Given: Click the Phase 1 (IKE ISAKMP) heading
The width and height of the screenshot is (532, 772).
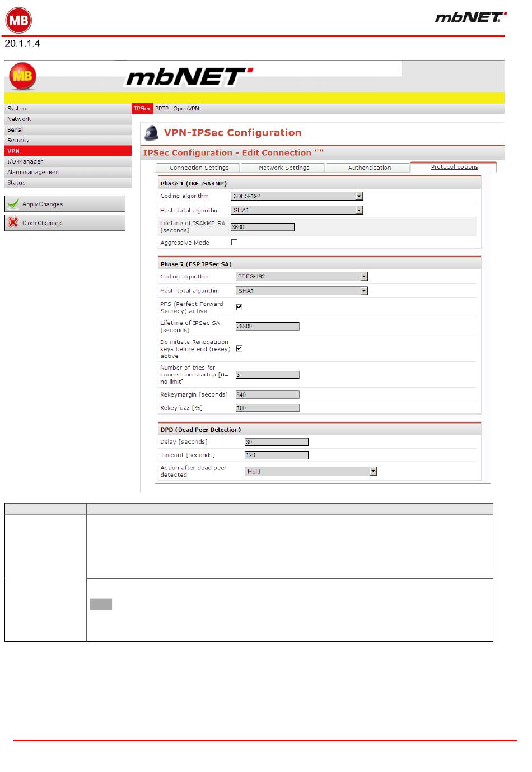Looking at the screenshot, I should [193, 183].
